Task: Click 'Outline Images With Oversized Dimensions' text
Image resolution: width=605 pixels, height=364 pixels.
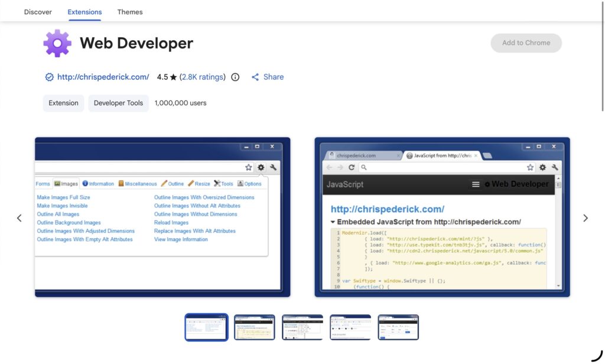Action: pyautogui.click(x=204, y=197)
